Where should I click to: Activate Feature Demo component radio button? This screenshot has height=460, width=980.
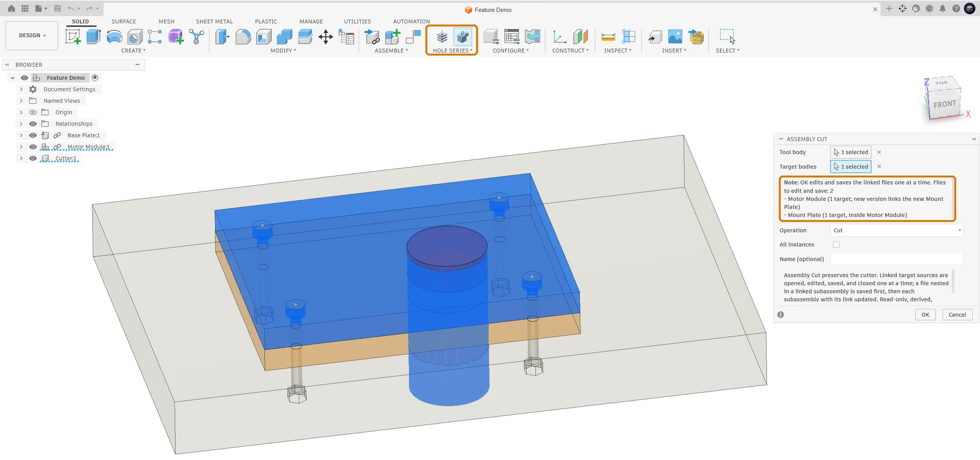pos(95,77)
